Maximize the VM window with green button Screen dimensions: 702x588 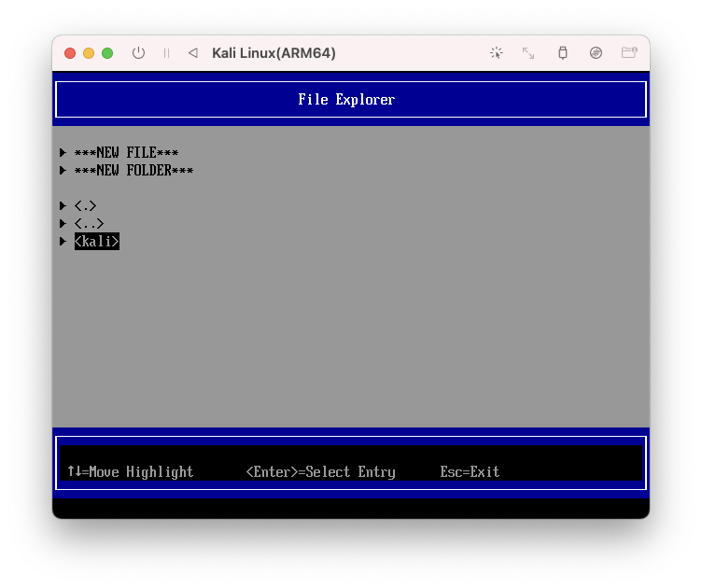pos(107,53)
